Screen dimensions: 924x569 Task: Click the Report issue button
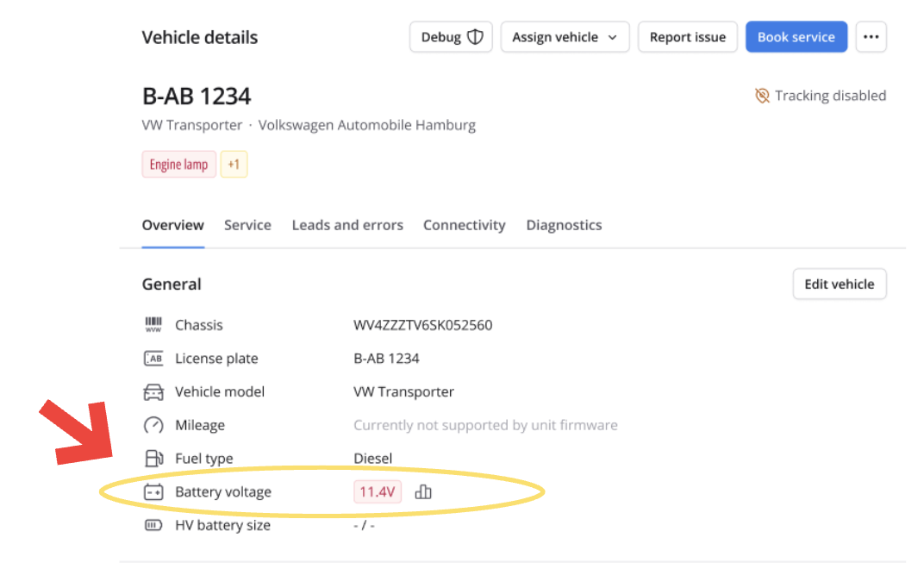[x=687, y=37]
